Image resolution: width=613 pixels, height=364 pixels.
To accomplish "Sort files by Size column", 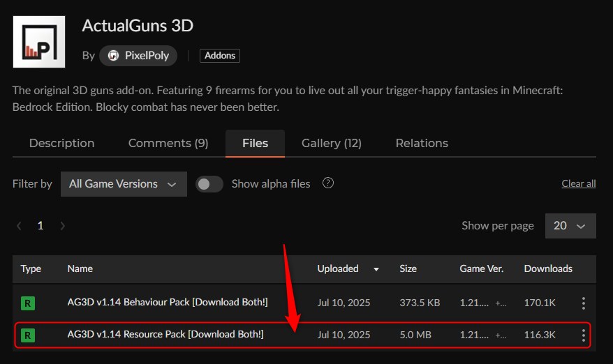I will tap(408, 268).
